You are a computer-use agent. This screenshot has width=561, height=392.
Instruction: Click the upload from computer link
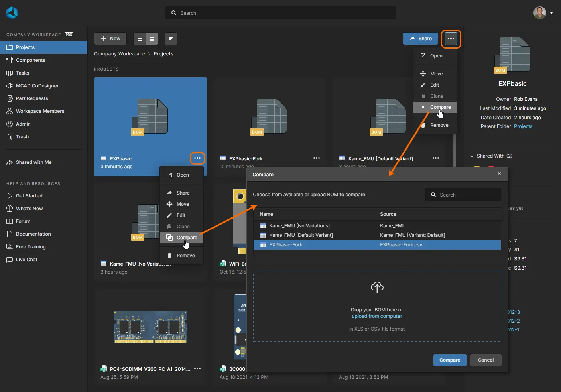tap(377, 316)
